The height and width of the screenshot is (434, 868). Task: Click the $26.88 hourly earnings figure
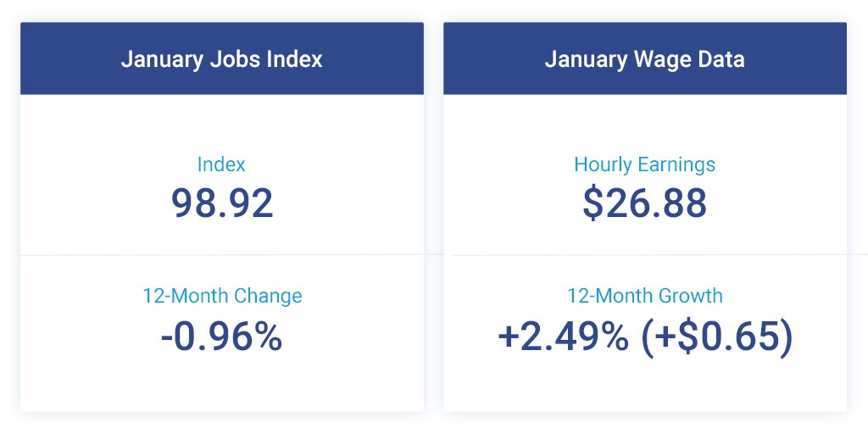pyautogui.click(x=644, y=203)
